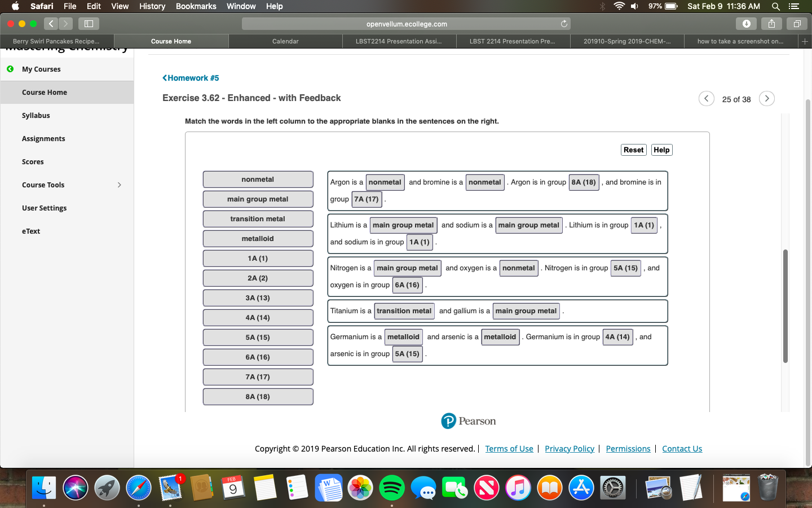The image size is (812, 508).
Task: Open System Preferences from the Dock
Action: (613, 488)
